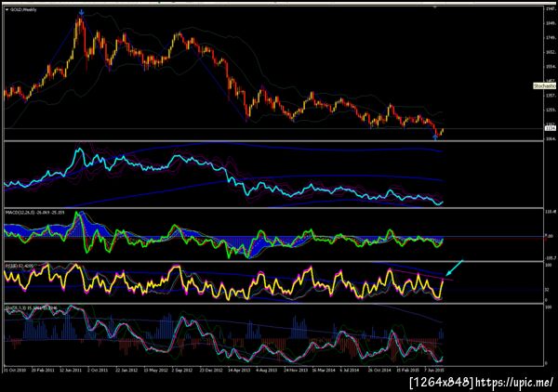The height and width of the screenshot is (392, 558).
Task: Click the 1554 price axis label
Action: pos(551,67)
